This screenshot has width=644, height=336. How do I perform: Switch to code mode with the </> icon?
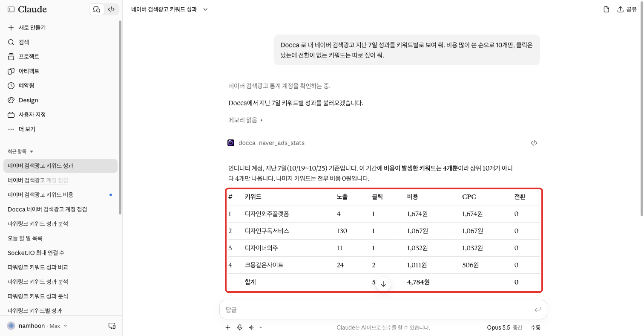click(x=111, y=9)
